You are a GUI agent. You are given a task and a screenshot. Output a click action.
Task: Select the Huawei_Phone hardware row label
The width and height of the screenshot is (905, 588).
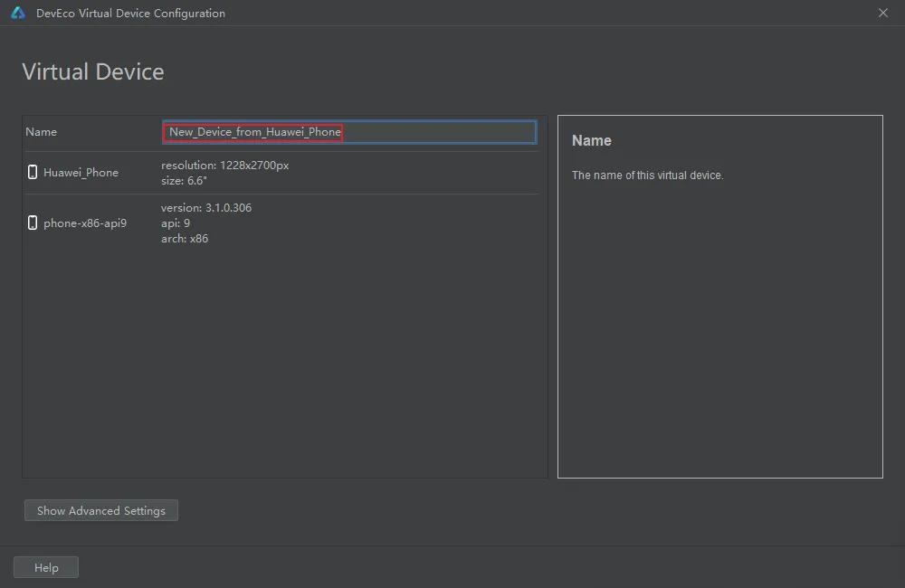[81, 173]
